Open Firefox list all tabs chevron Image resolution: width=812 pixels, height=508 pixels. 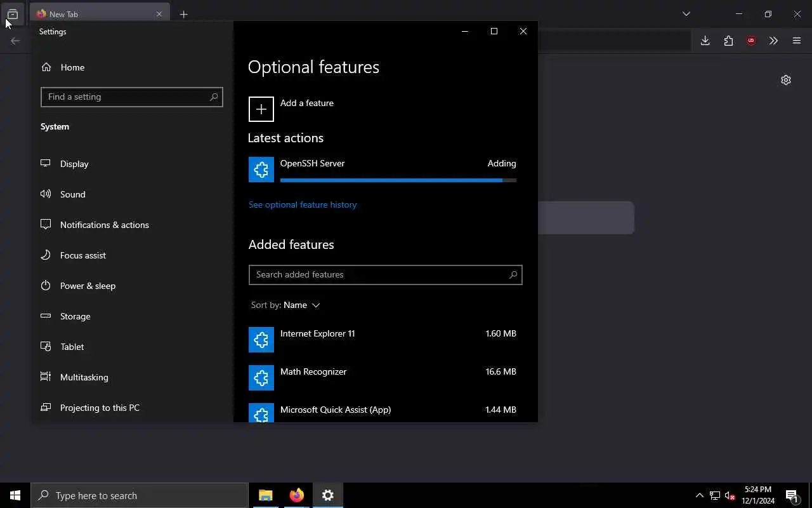click(x=686, y=14)
